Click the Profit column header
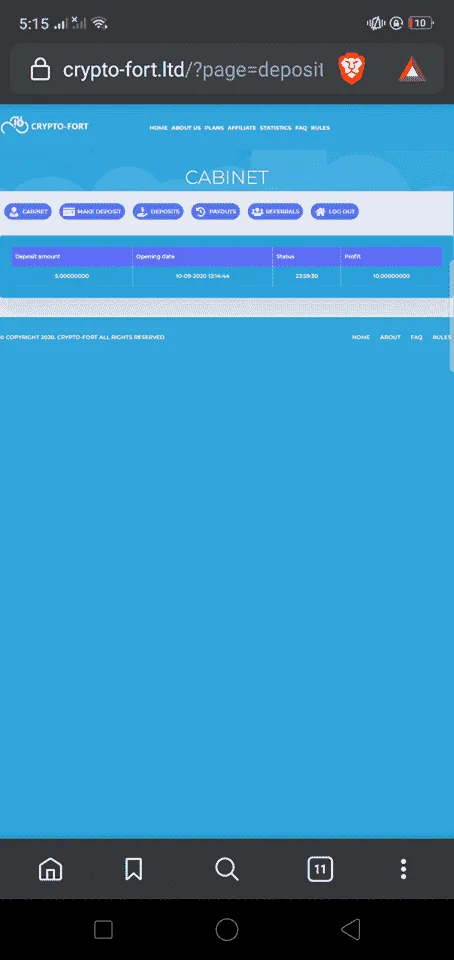Viewport: 454px width, 960px height. [x=391, y=257]
